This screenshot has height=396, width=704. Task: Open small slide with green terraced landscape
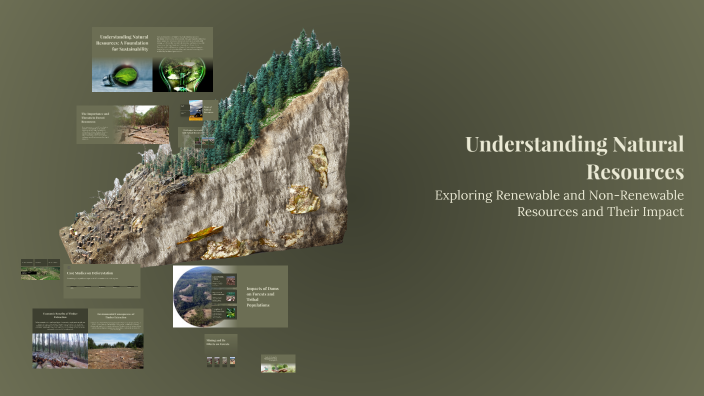tap(40, 269)
